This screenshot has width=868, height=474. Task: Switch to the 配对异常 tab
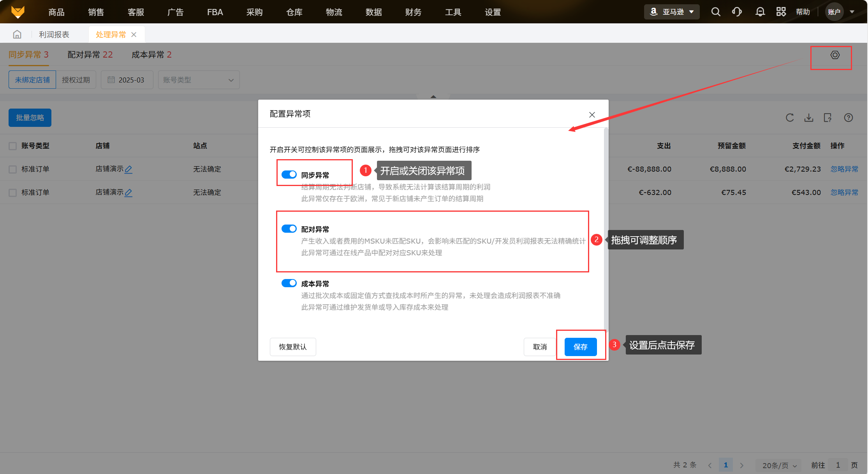click(x=90, y=55)
